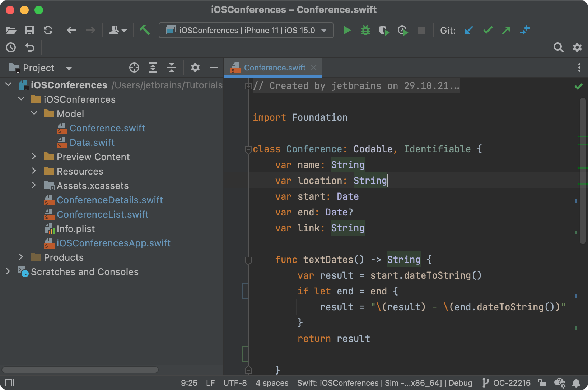
Task: Click cursor position 9:25 in status bar
Action: (x=189, y=383)
